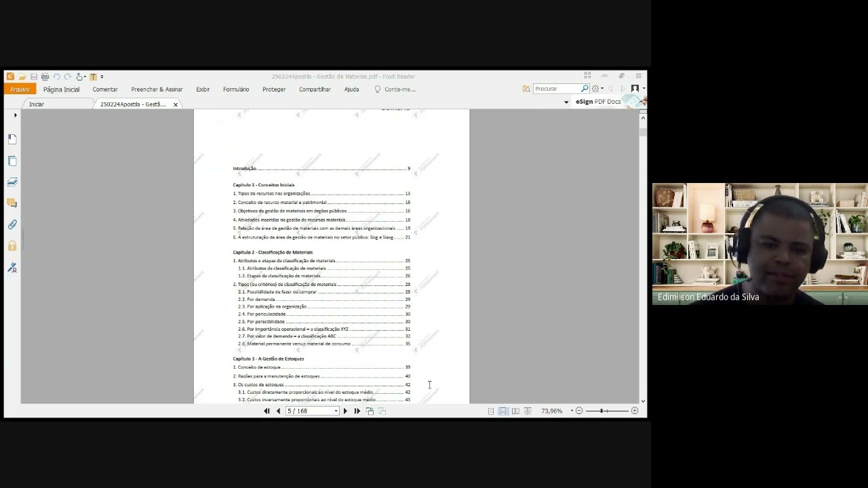Open the Layers panel icon
This screenshot has width=868, height=488.
[x=12, y=182]
